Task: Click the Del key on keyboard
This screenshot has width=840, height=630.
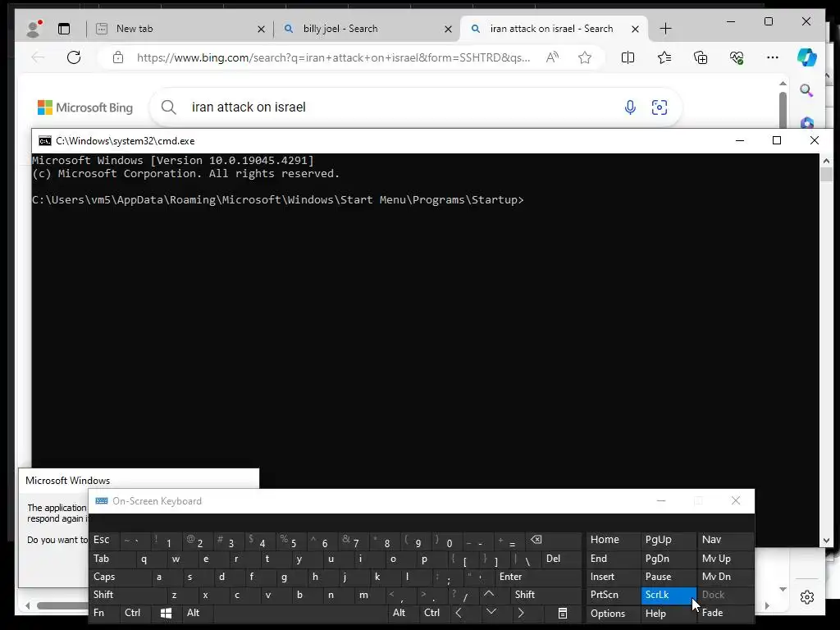Action: pyautogui.click(x=561, y=559)
